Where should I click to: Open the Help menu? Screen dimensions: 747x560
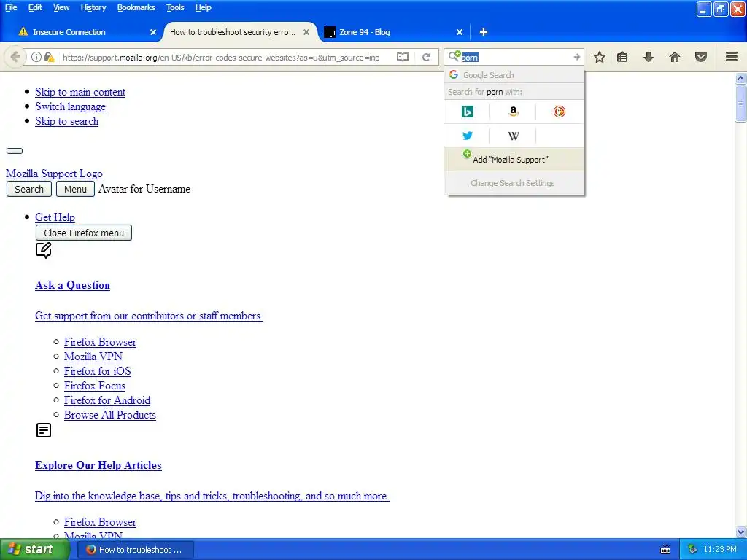click(203, 7)
